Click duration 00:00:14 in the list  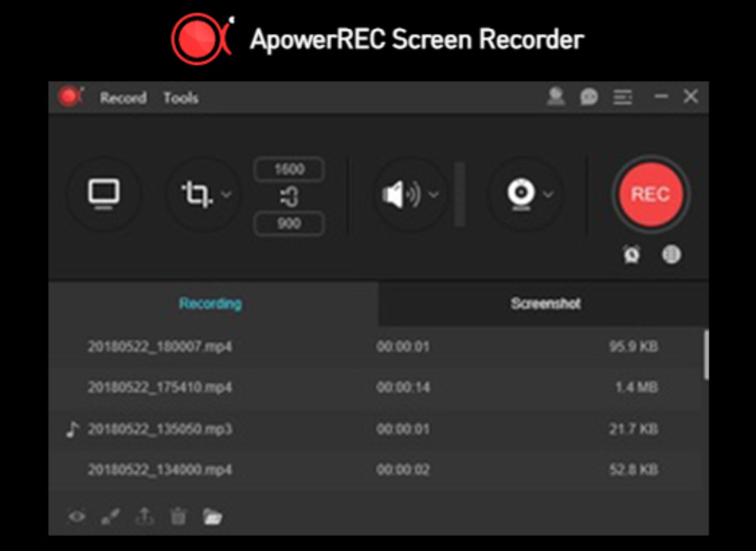coord(403,388)
